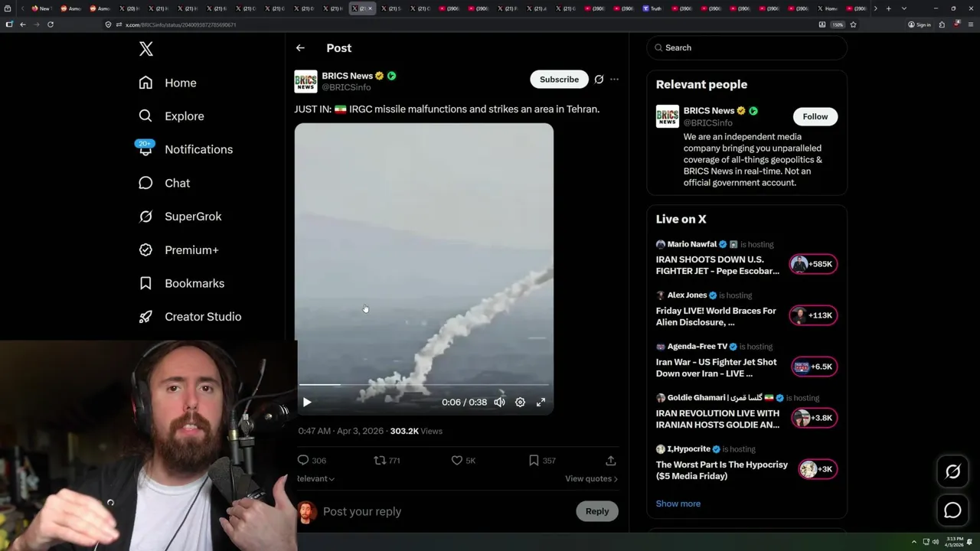The width and height of the screenshot is (980, 551).
Task: Expand the Relevant replies sort dropdown
Action: coord(315,478)
